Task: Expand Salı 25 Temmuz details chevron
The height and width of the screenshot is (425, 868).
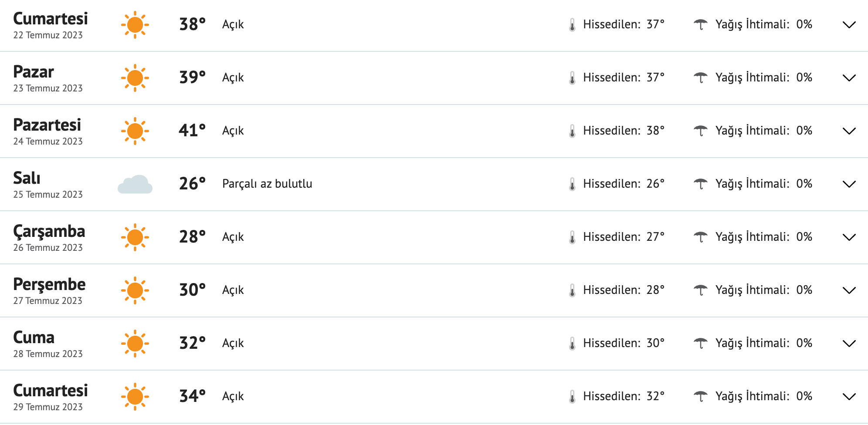Action: [x=849, y=184]
